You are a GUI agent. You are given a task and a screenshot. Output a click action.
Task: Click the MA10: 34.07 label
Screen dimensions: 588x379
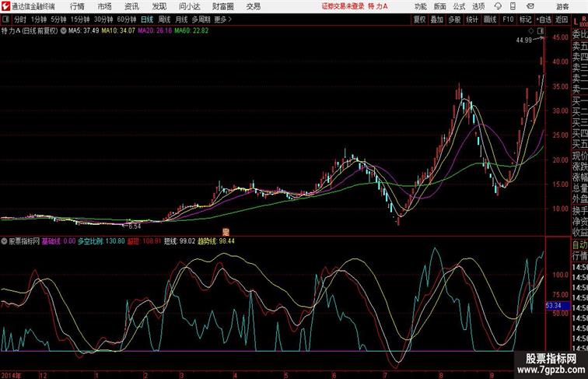[x=118, y=31]
